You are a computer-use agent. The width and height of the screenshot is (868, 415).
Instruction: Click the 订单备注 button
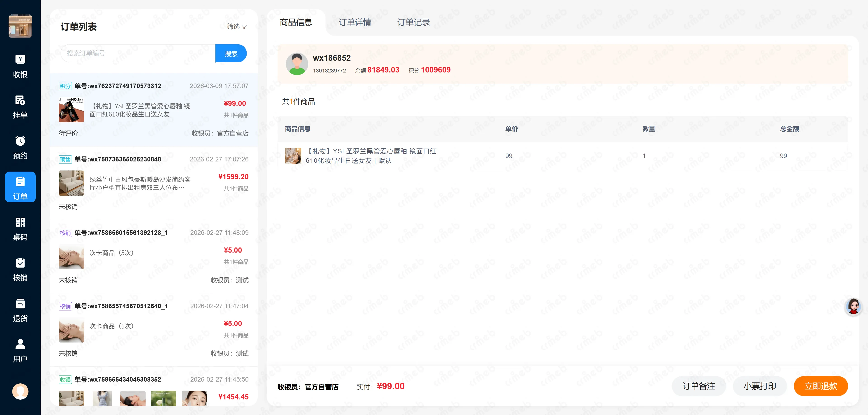pyautogui.click(x=698, y=386)
